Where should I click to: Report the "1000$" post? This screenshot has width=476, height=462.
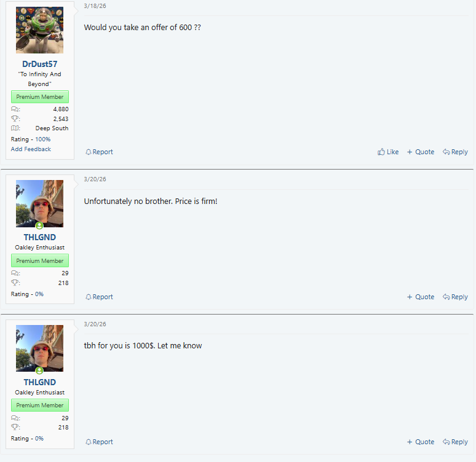[99, 442]
